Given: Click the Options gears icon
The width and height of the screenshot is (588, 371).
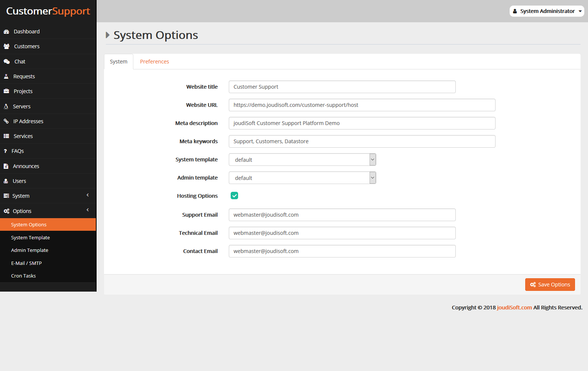Looking at the screenshot, I should [x=6, y=211].
